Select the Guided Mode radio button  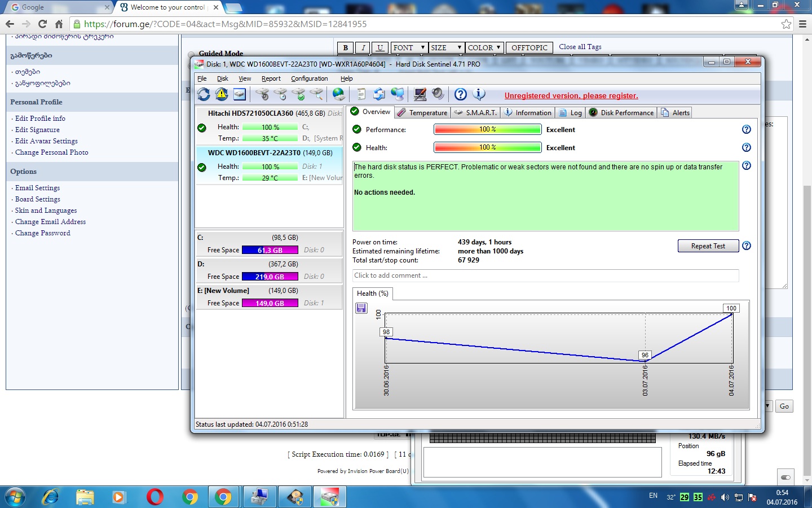(192, 54)
